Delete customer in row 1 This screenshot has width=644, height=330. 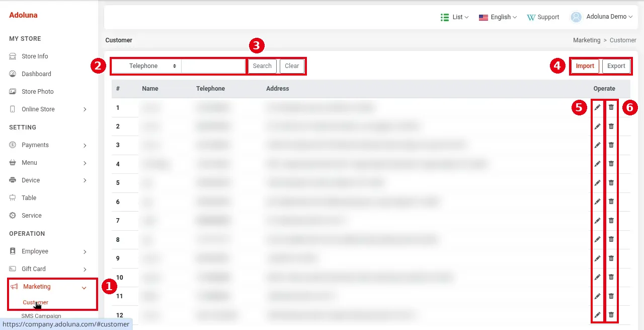(x=611, y=107)
